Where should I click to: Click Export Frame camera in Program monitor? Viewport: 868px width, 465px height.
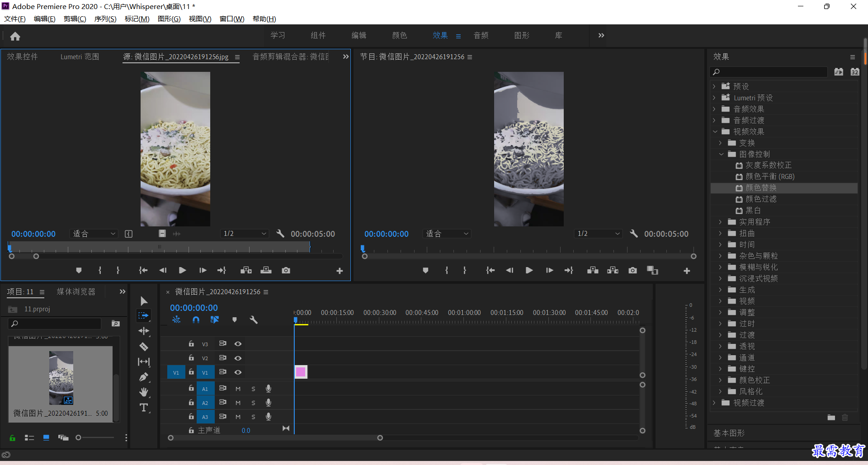point(632,270)
